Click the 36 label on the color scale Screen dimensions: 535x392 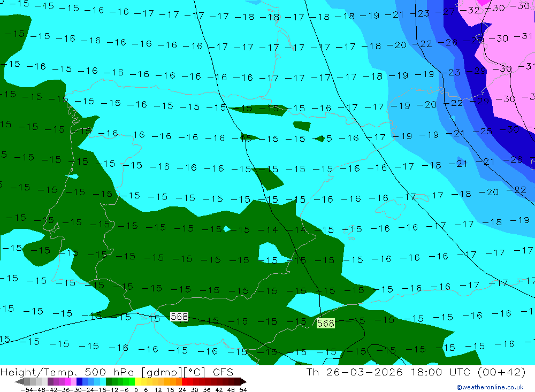click(x=207, y=390)
